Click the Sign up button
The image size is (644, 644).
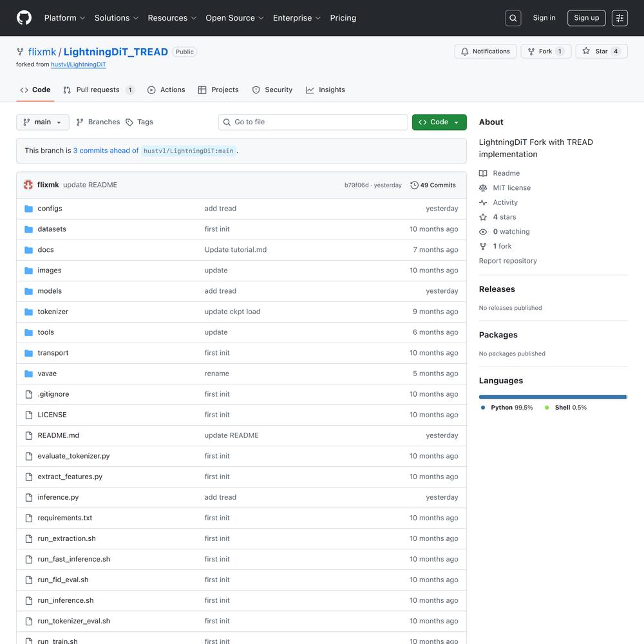586,18
